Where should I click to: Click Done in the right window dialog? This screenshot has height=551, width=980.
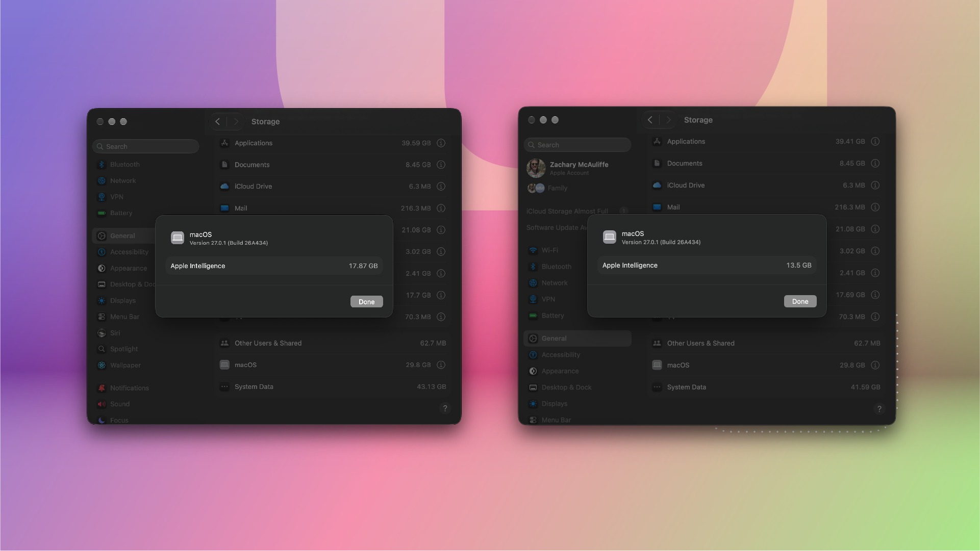coord(800,301)
